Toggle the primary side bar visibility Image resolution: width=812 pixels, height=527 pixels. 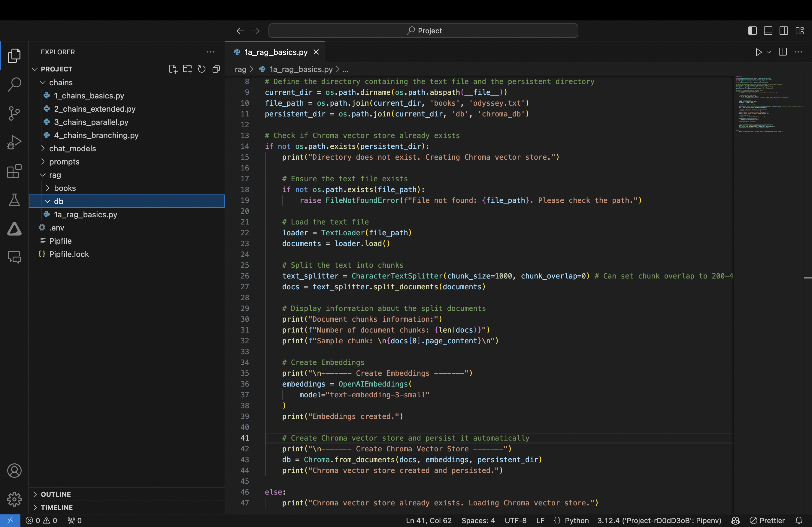[x=752, y=30]
